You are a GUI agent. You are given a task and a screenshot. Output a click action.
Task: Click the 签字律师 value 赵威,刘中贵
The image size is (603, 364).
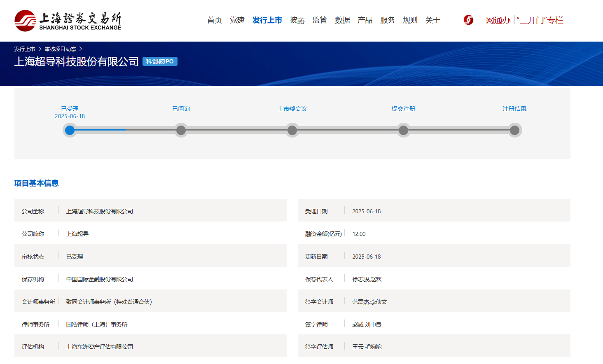(x=367, y=324)
